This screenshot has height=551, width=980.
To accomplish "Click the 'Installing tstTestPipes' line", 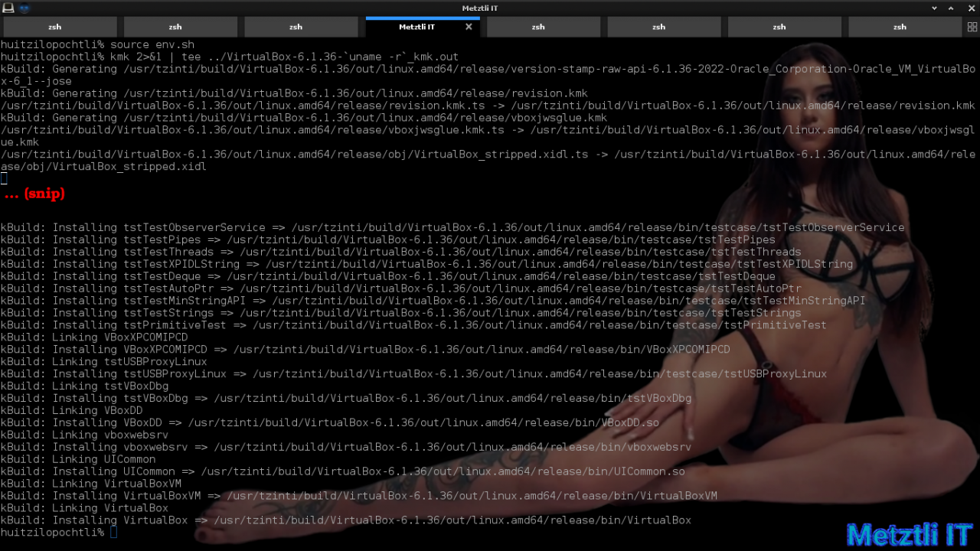I will 388,240.
